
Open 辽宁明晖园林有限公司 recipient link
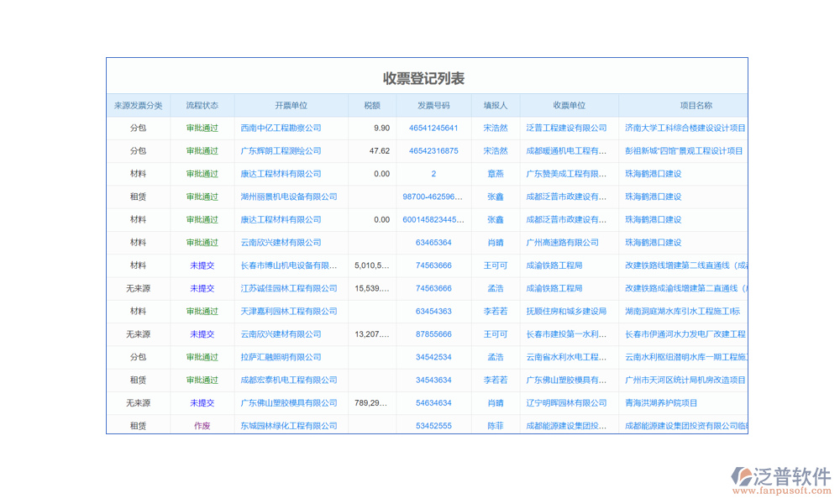566,403
